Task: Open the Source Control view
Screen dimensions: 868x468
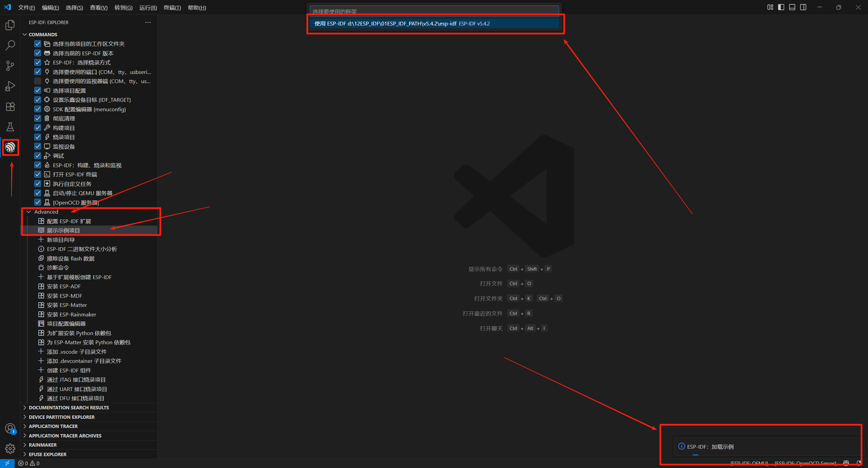Action: 10,65
